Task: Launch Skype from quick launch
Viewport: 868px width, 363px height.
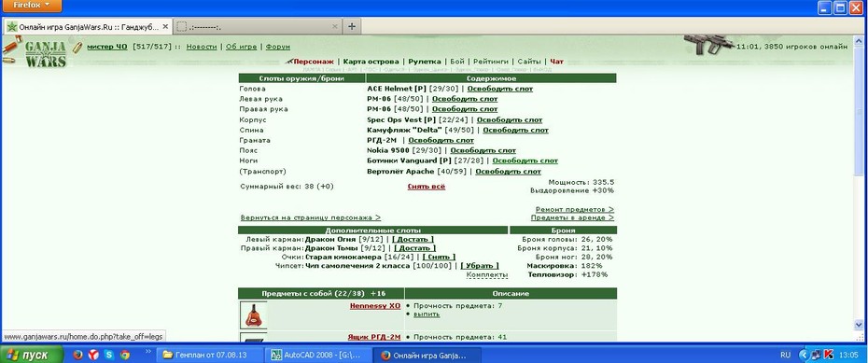Action: [x=109, y=356]
